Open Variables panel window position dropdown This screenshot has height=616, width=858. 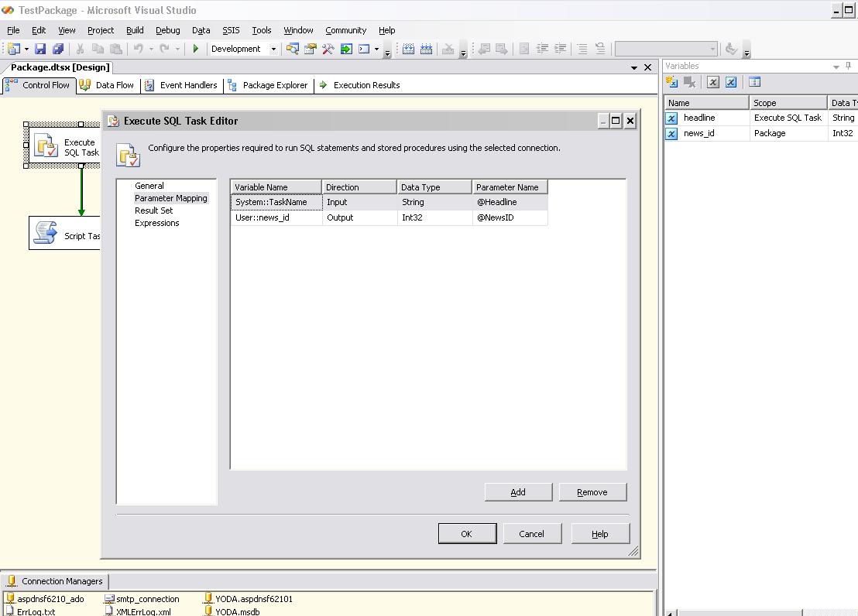(836, 67)
